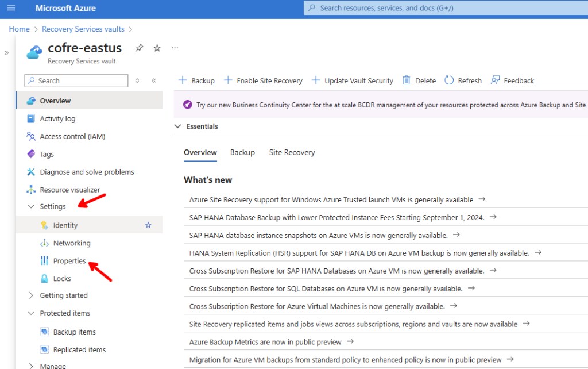Collapse the Settings section
This screenshot has height=369, width=588.
click(31, 206)
